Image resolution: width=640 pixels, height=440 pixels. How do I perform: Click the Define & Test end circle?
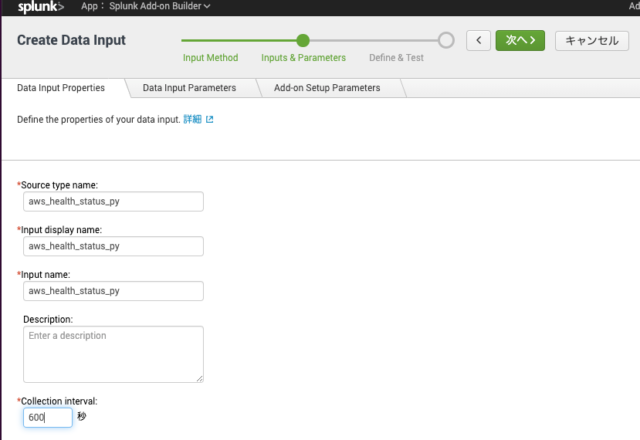pos(446,40)
